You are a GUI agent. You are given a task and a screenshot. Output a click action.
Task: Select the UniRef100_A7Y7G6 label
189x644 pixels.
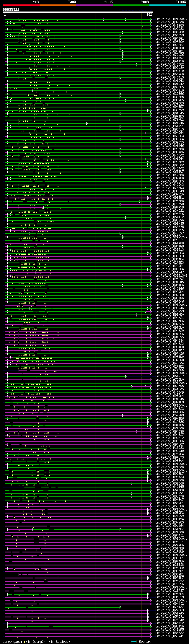pyautogui.click(x=170, y=370)
